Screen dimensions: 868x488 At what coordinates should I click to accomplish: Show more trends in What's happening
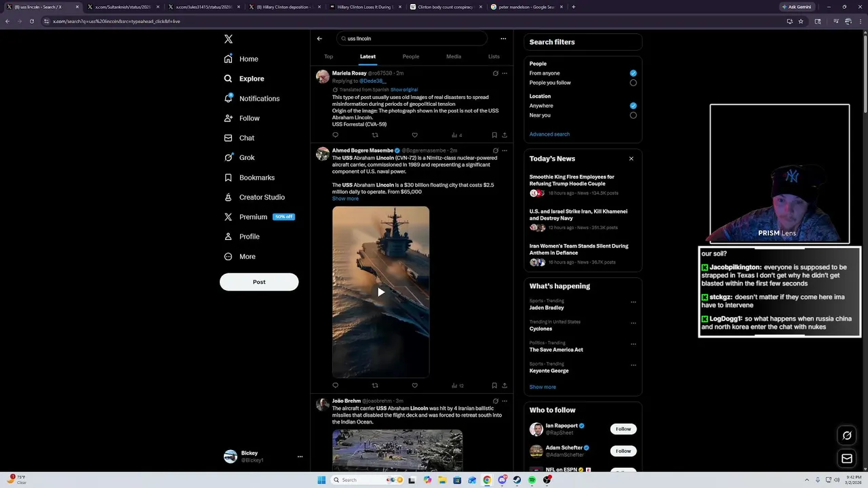542,387
